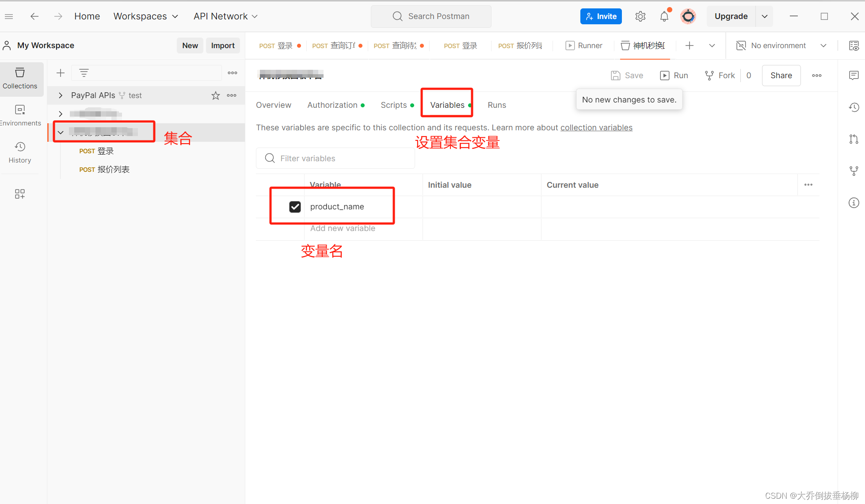Viewport: 865px width, 504px height.
Task: Star the PayPal APIs collection
Action: (x=216, y=95)
